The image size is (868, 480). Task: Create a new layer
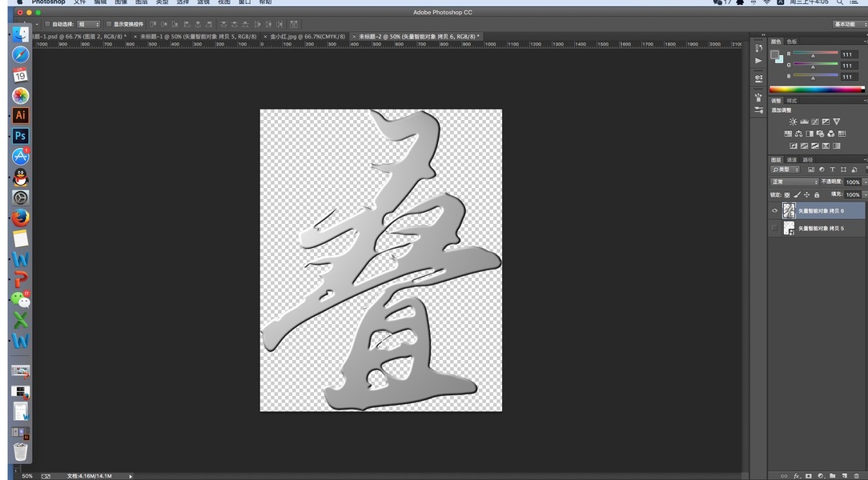[x=845, y=475]
